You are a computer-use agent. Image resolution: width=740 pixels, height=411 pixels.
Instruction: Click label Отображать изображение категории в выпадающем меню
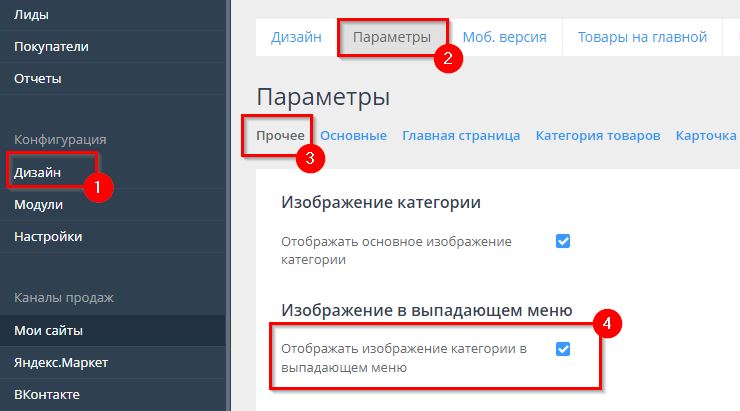click(404, 358)
